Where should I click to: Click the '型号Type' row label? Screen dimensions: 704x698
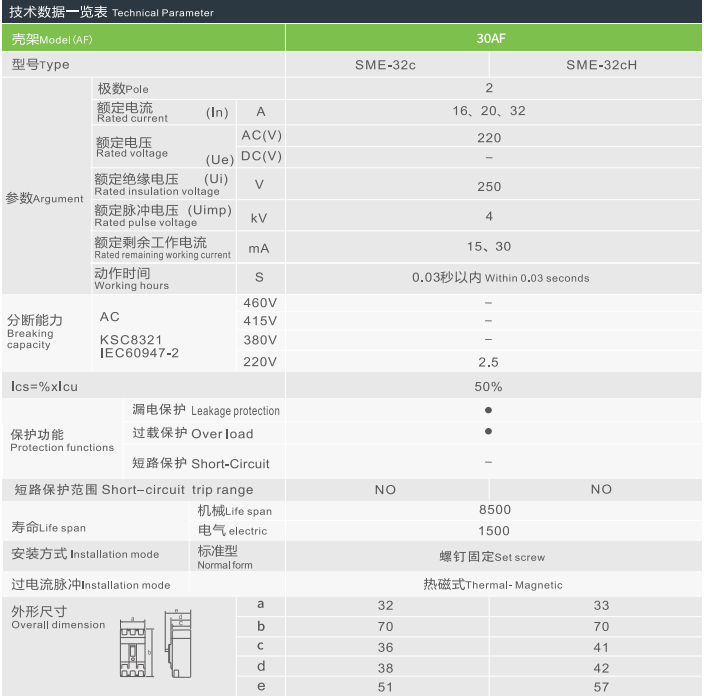pos(41,65)
